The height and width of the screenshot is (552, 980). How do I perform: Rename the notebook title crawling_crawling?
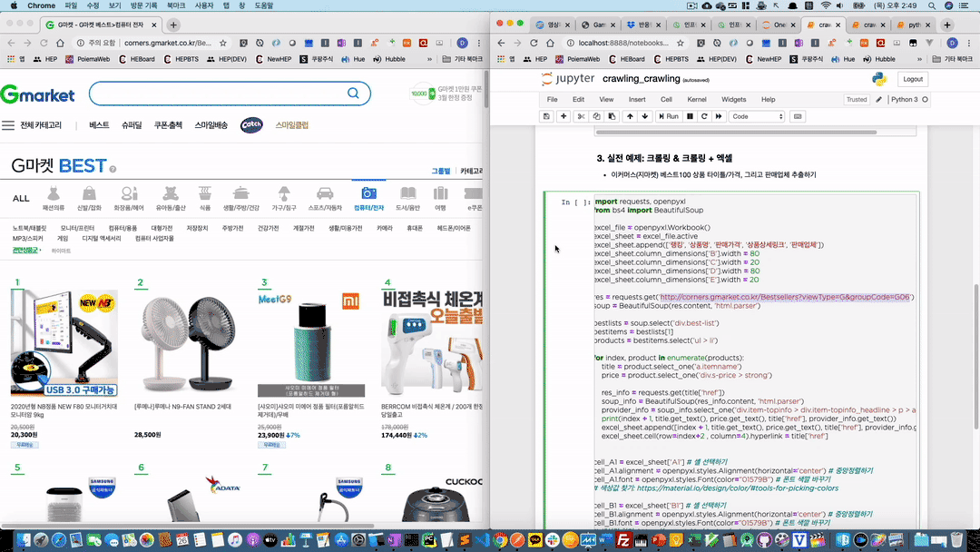coord(642,79)
